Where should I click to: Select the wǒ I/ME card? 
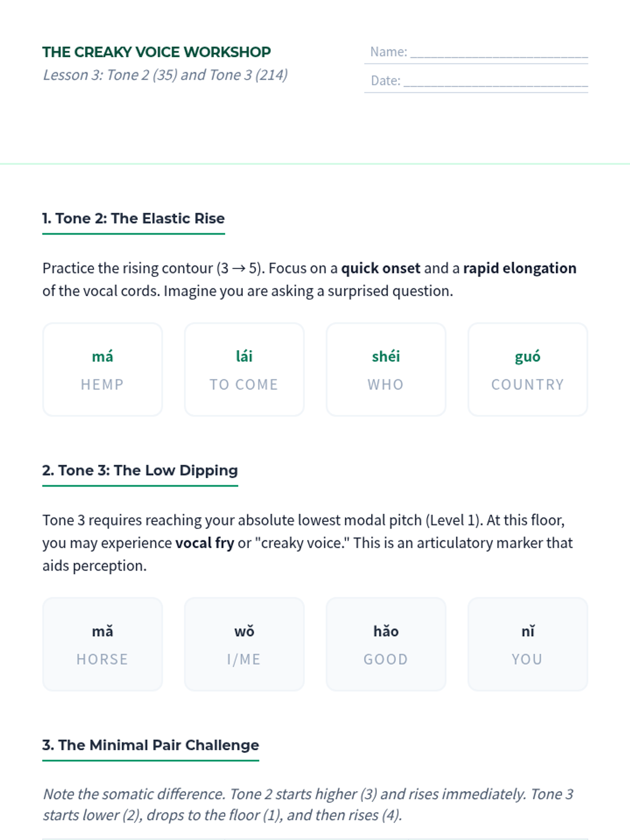coord(244,644)
